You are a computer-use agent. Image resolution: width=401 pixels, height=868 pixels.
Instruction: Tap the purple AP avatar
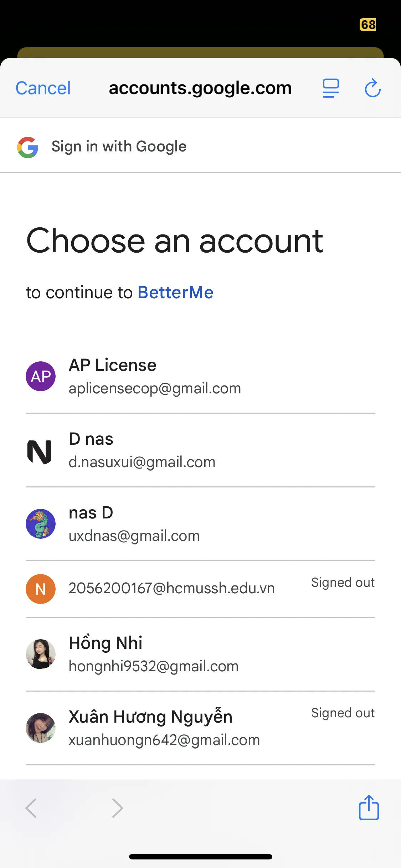point(41,376)
